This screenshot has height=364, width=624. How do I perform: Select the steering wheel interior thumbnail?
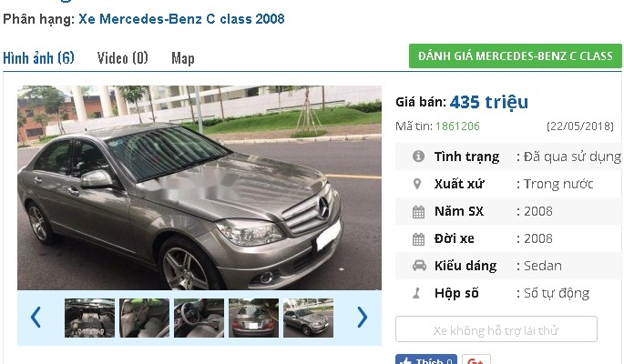point(199,318)
